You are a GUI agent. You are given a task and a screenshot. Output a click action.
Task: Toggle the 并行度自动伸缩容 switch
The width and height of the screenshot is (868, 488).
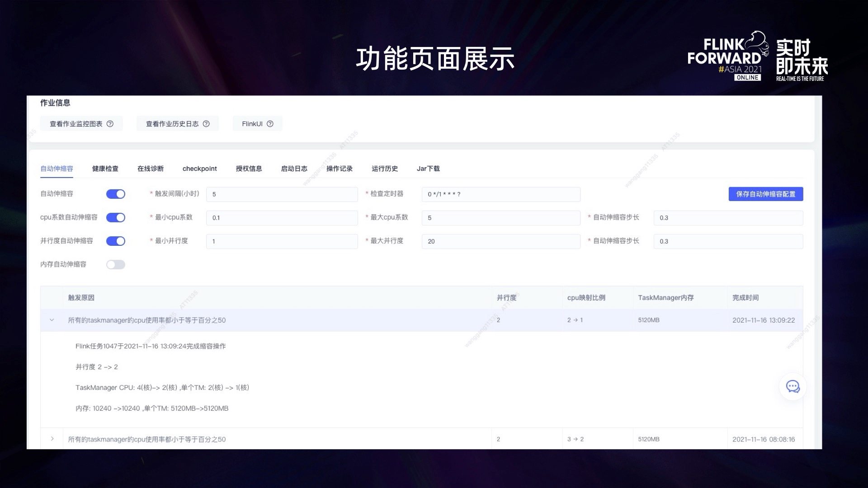pos(116,241)
